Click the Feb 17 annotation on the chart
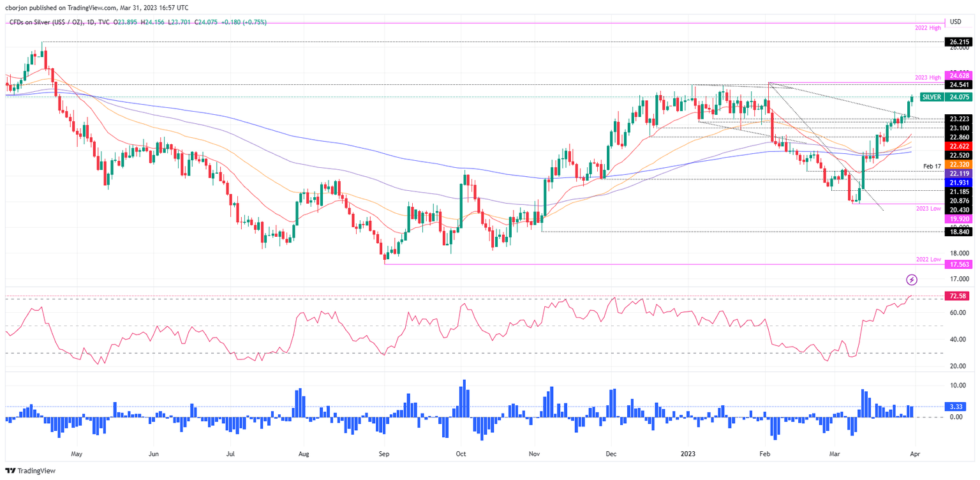 click(932, 165)
